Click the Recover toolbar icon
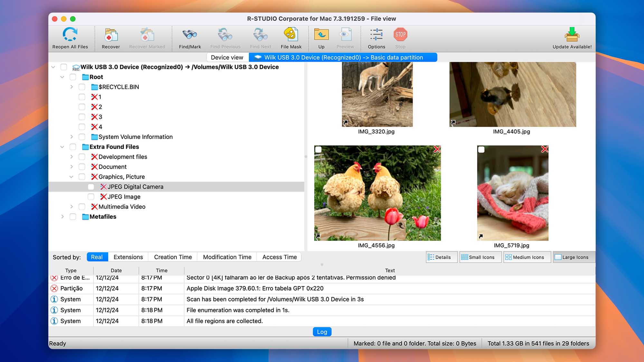 [x=111, y=35]
